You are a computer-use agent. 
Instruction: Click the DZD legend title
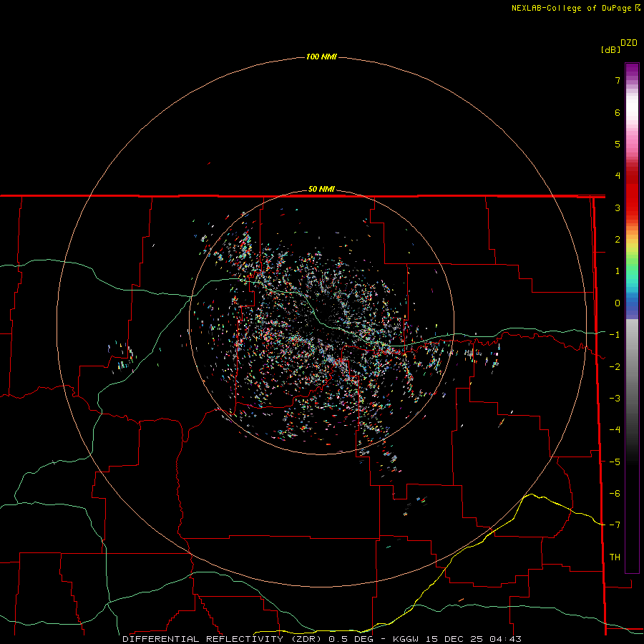click(629, 43)
